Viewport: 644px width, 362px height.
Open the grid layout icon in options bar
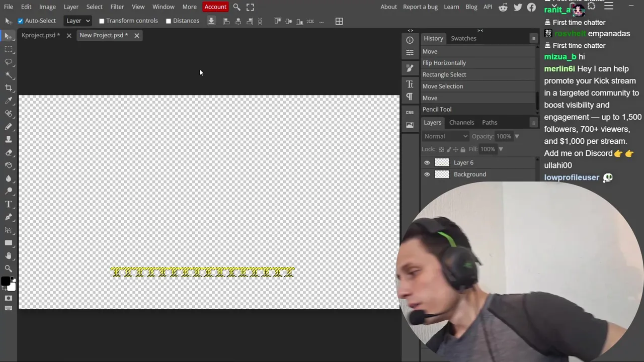[x=339, y=21]
